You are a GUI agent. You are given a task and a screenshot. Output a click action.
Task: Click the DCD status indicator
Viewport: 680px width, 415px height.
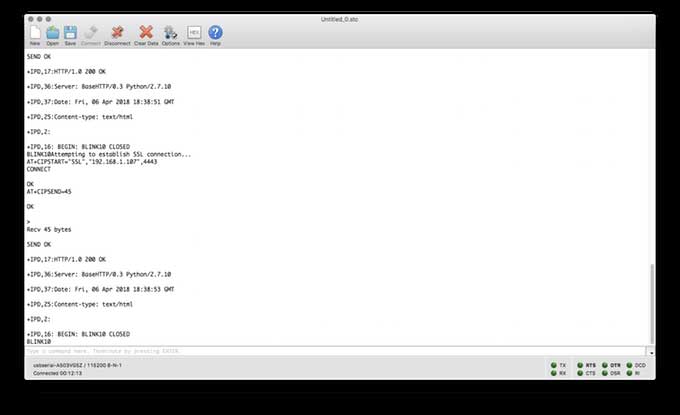[630, 366]
